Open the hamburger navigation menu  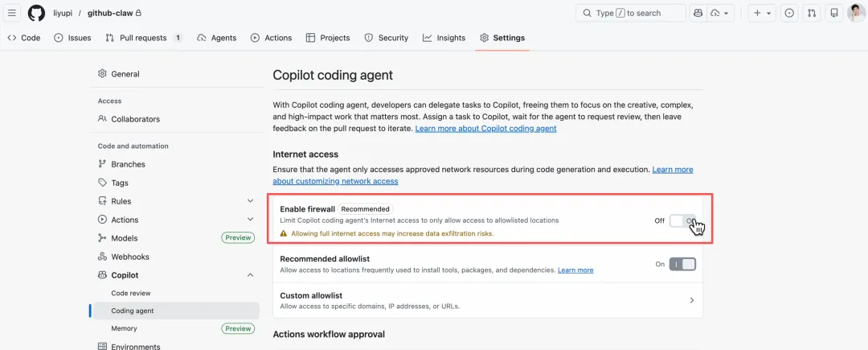12,13
